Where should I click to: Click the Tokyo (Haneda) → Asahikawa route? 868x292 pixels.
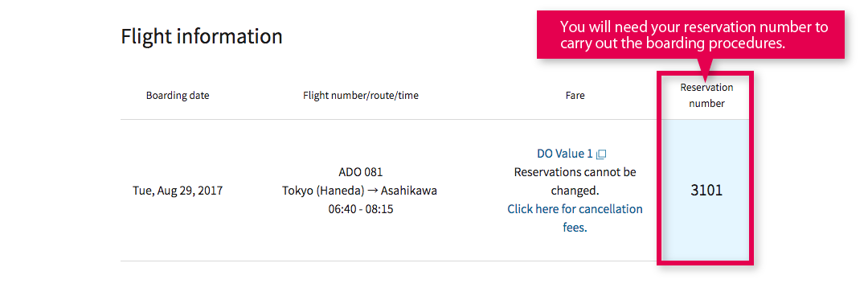click(360, 191)
